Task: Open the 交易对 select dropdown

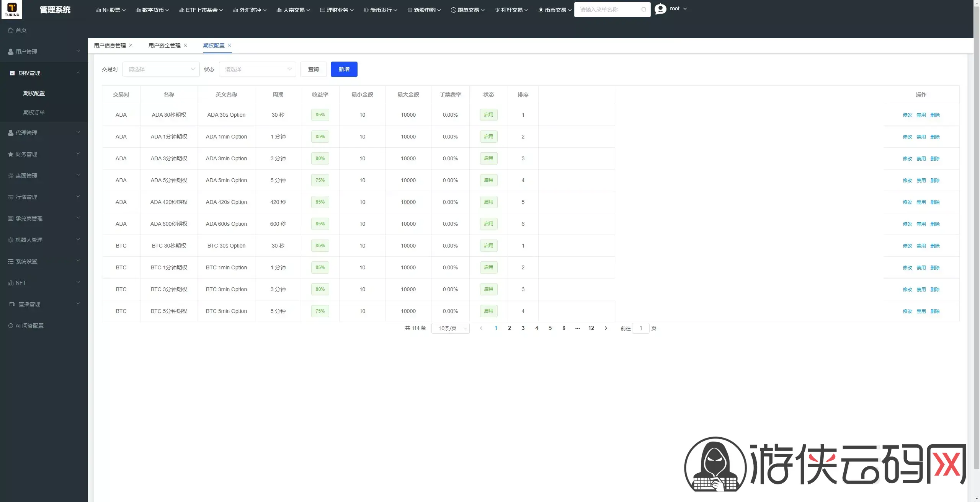Action: point(161,69)
